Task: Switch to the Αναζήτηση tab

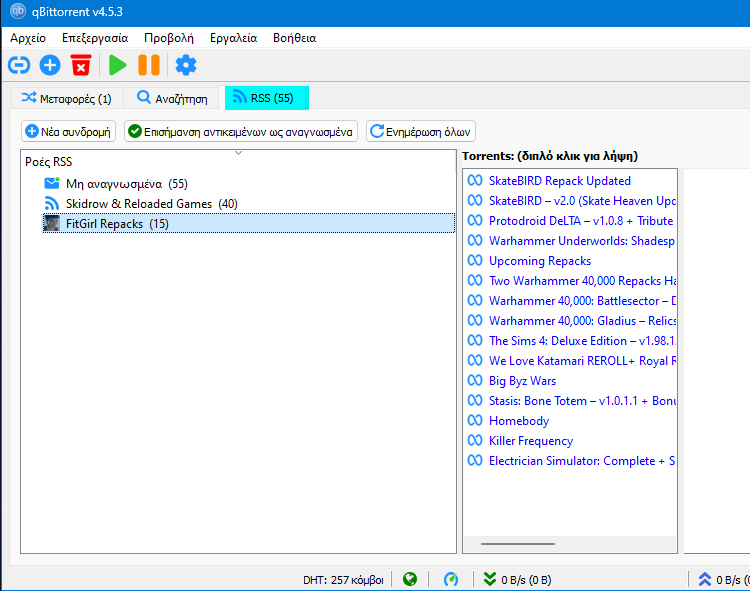Action: (x=172, y=98)
